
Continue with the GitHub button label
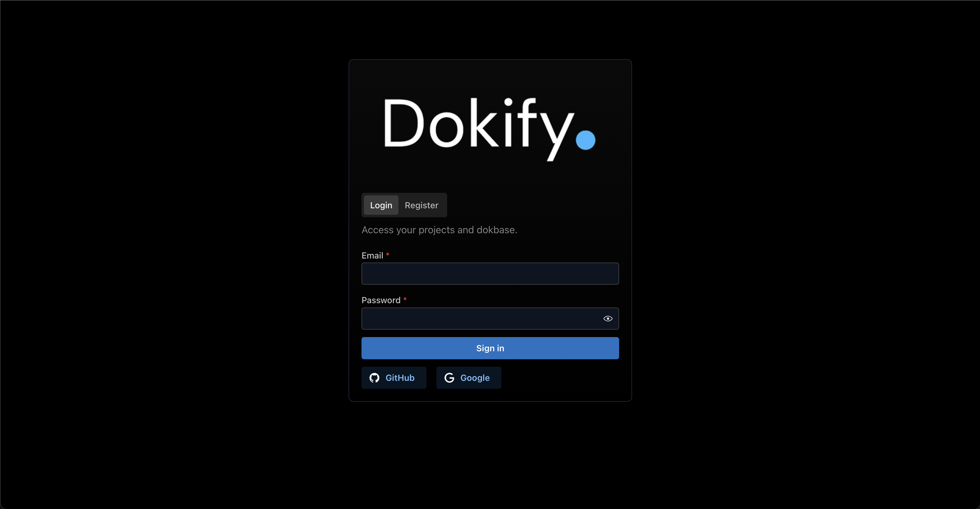click(400, 378)
